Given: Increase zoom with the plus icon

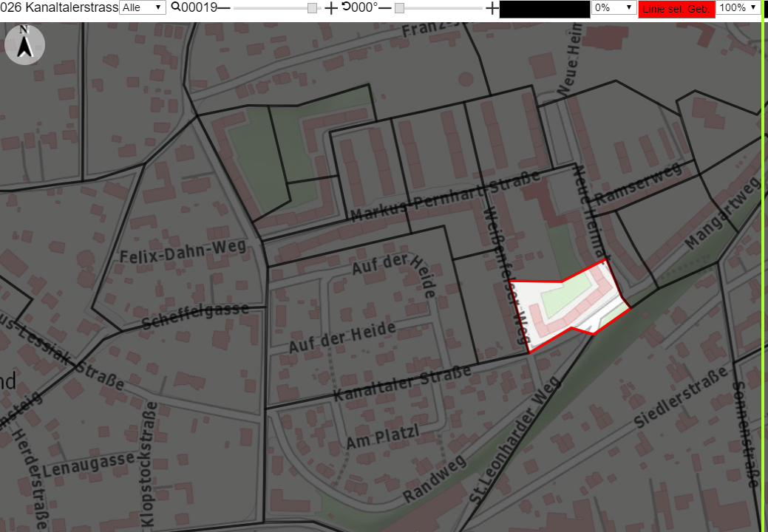Looking at the screenshot, I should (331, 8).
